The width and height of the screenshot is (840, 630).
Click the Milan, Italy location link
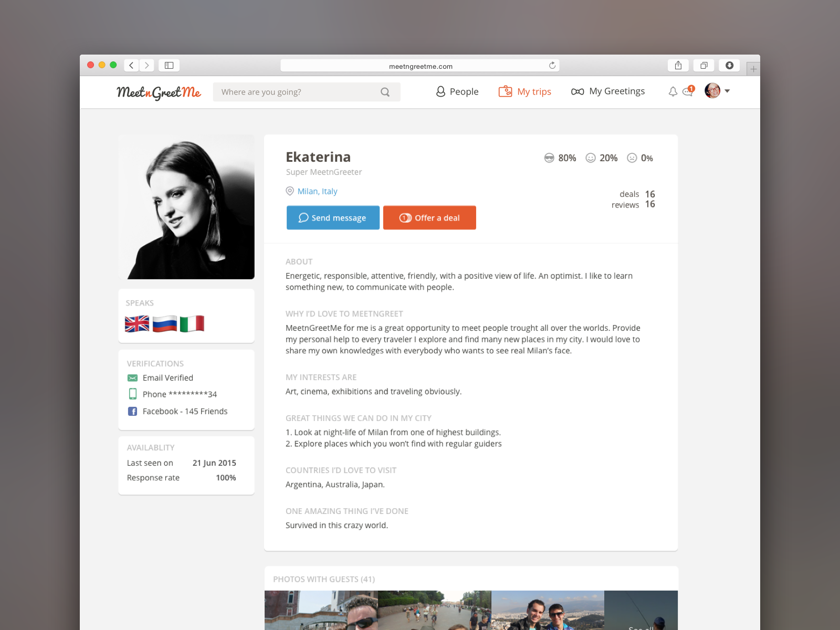tap(317, 191)
